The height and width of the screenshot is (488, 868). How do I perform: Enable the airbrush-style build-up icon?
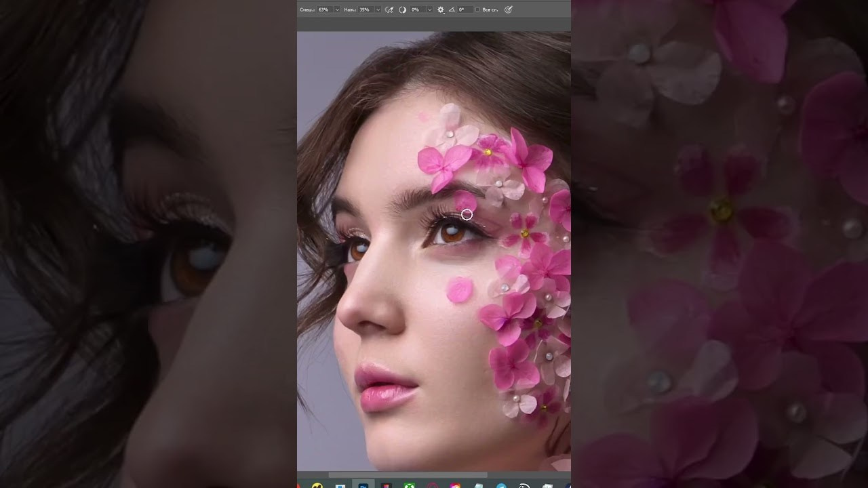point(389,9)
